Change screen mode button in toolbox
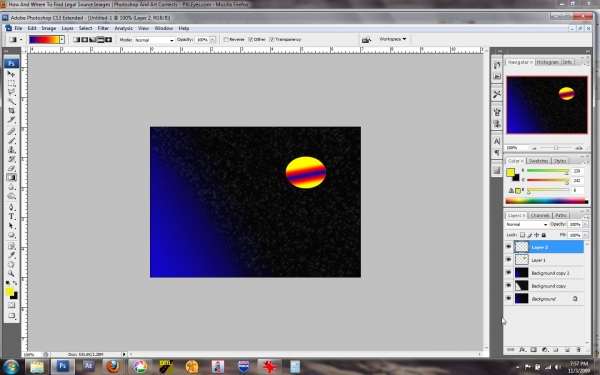This screenshot has height=375, width=600. coord(11,316)
